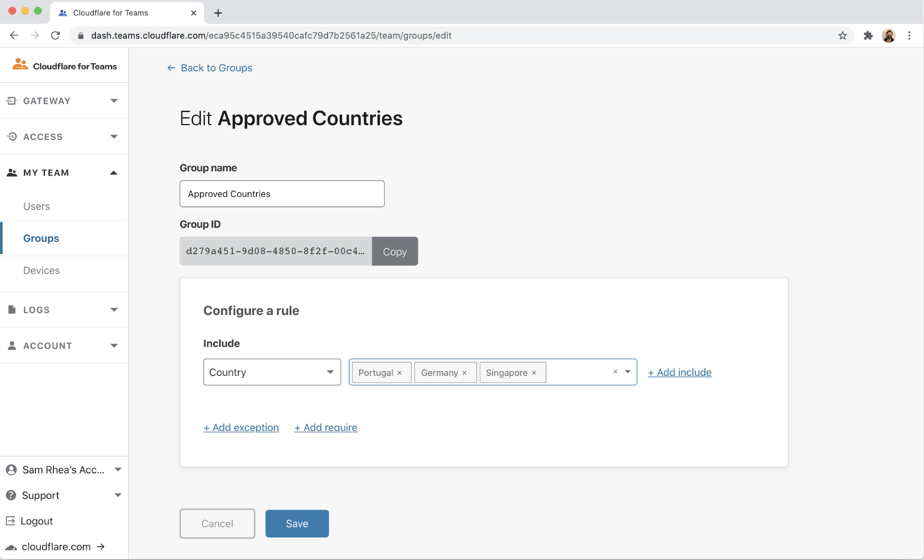924x560 pixels.
Task: Open a new browser tab
Action: pos(218,13)
